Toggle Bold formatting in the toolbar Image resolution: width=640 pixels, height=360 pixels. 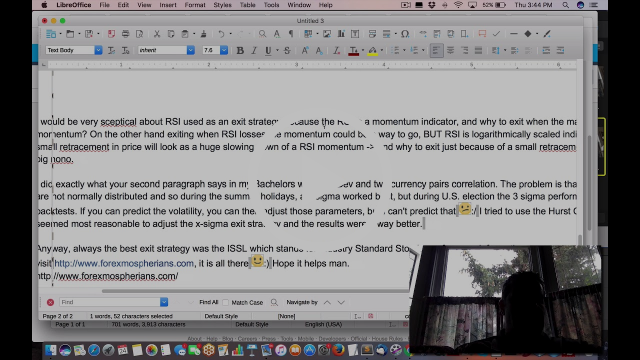pyautogui.click(x=240, y=50)
